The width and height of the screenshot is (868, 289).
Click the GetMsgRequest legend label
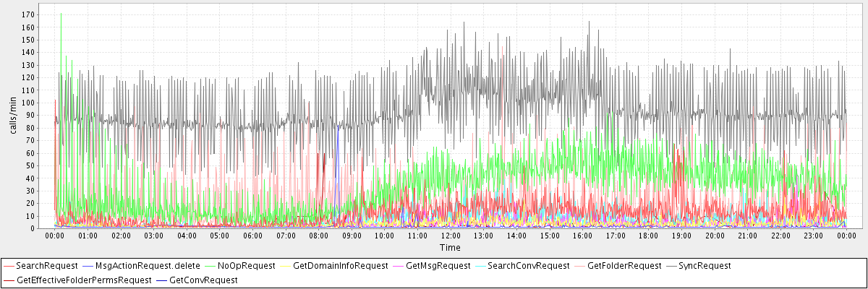438,266
